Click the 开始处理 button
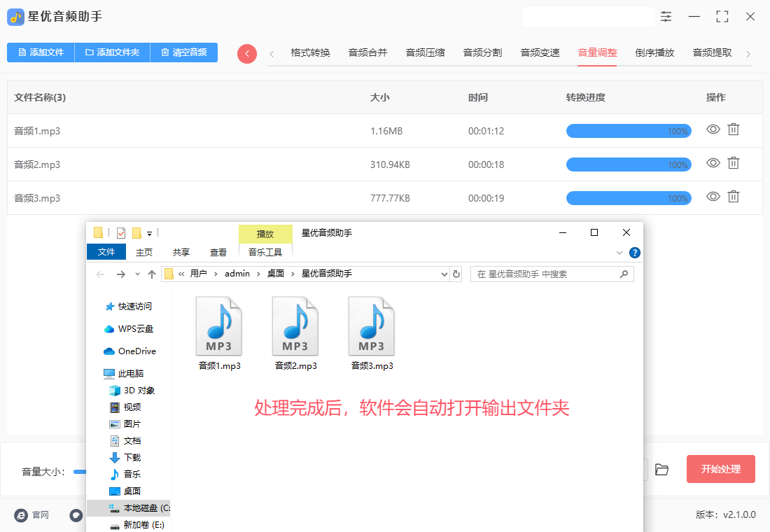770x532 pixels. [x=720, y=469]
